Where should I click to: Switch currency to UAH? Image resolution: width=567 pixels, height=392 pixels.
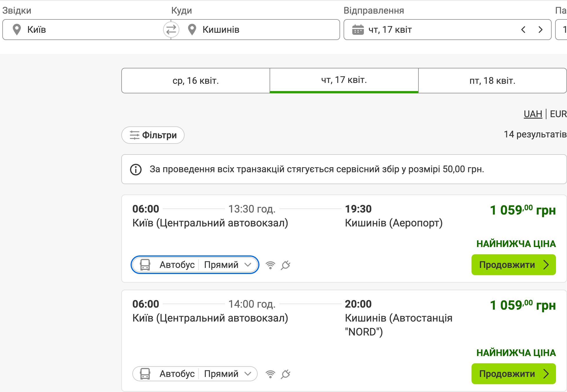pos(533,114)
